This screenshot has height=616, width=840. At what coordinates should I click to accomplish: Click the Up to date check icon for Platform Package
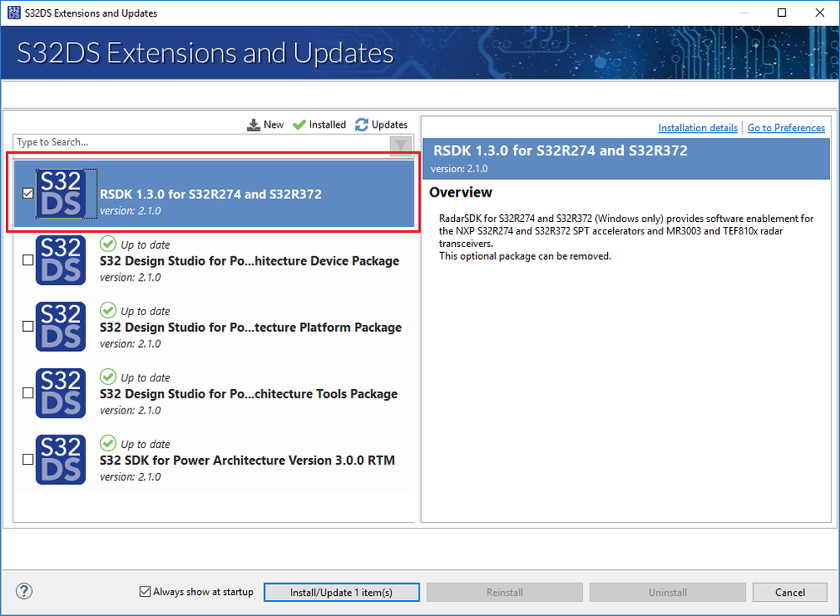click(x=108, y=310)
